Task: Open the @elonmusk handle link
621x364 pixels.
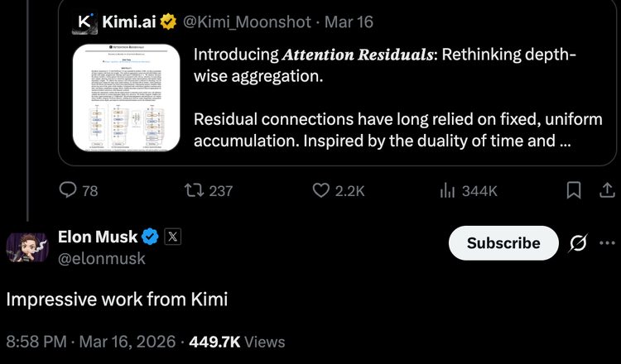Action: [x=101, y=258]
